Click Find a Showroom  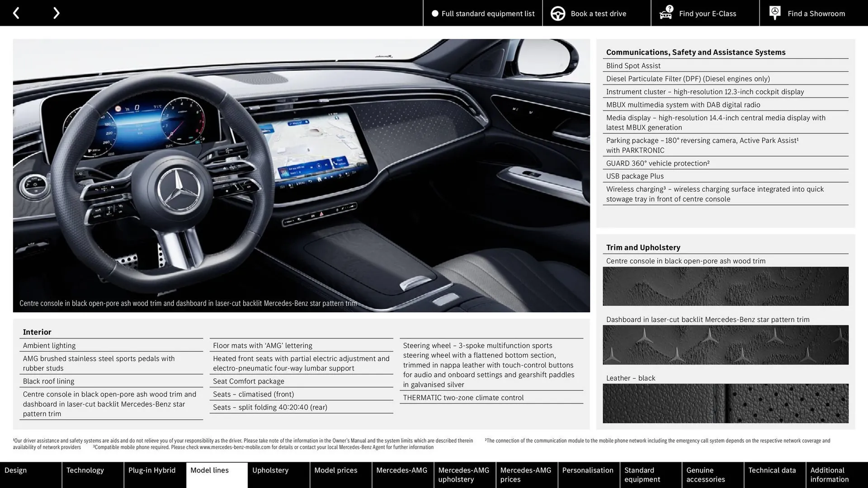pos(816,14)
